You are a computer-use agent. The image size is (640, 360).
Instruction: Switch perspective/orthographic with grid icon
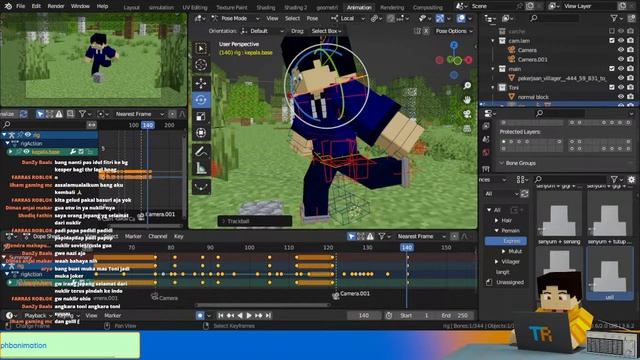click(x=467, y=129)
